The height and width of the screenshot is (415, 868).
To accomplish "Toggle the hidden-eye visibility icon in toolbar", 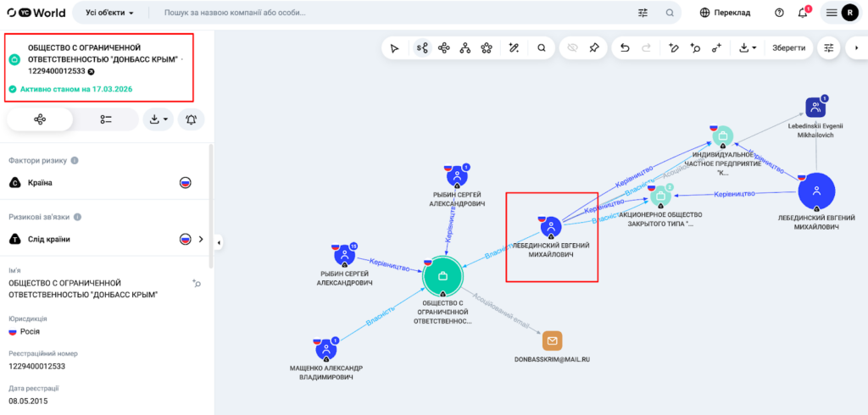I will (x=572, y=48).
